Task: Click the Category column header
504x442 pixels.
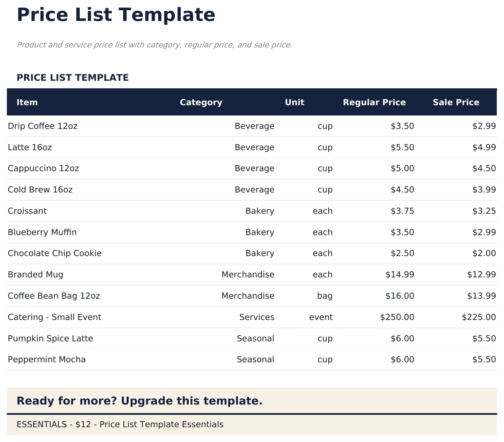Action: coord(201,102)
